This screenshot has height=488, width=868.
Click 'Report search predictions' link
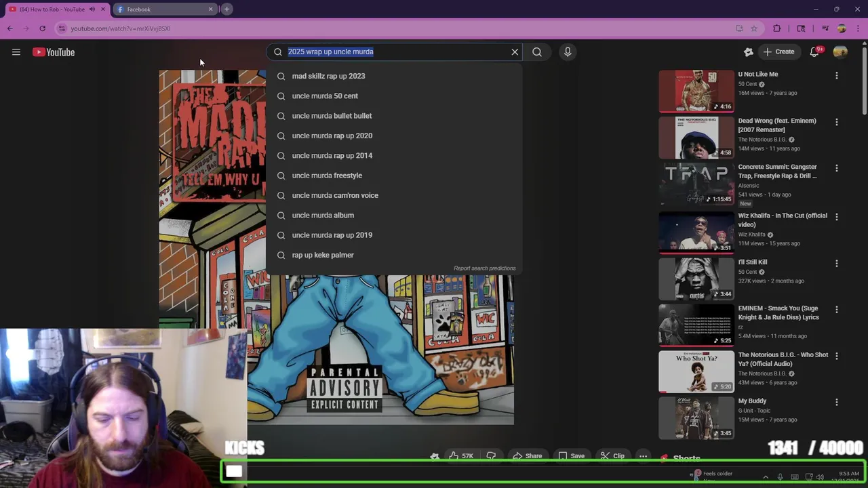click(x=484, y=268)
